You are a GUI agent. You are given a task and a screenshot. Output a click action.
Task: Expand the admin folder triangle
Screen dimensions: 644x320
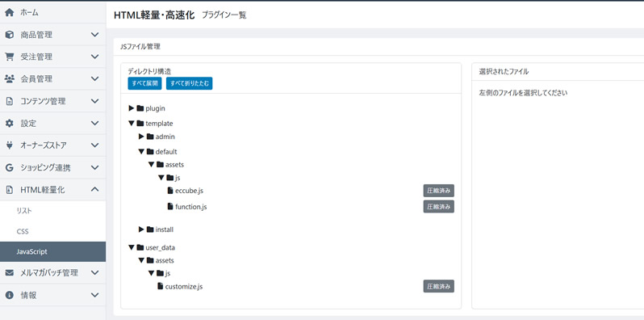141,136
